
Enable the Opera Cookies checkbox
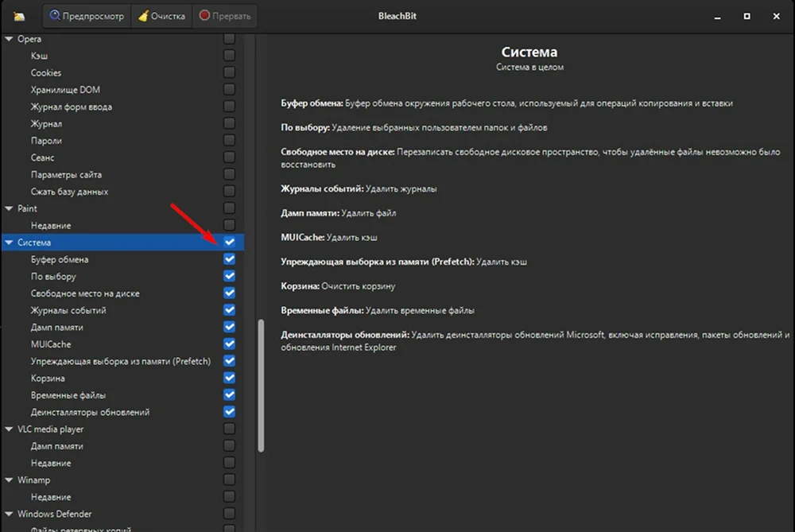point(230,72)
